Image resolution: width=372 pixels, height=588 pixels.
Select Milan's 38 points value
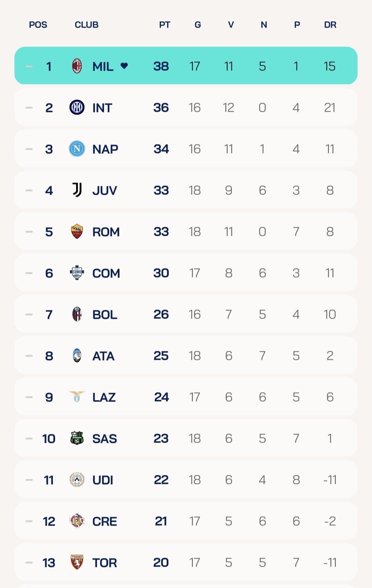tap(161, 66)
